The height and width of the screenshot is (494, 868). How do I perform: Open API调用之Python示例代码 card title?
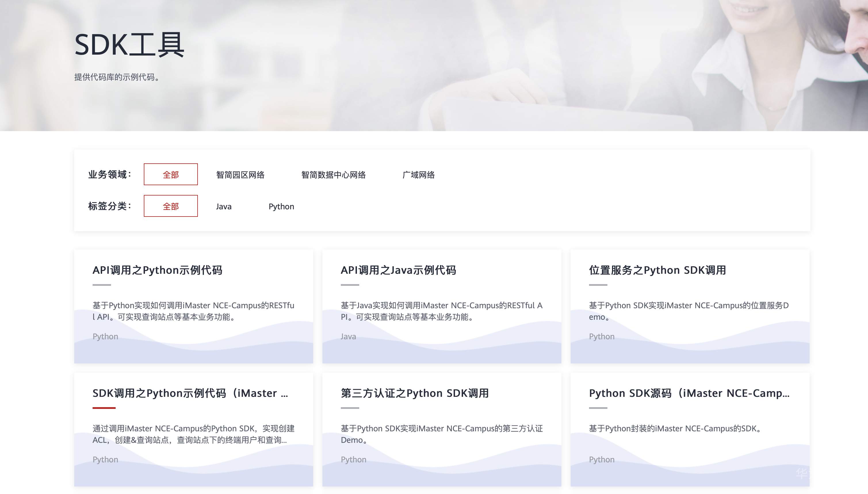tap(157, 270)
